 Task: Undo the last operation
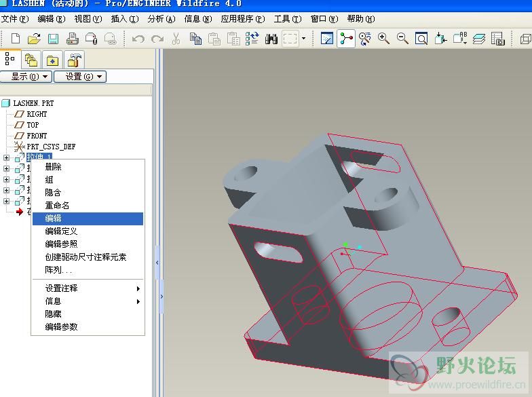pos(138,39)
